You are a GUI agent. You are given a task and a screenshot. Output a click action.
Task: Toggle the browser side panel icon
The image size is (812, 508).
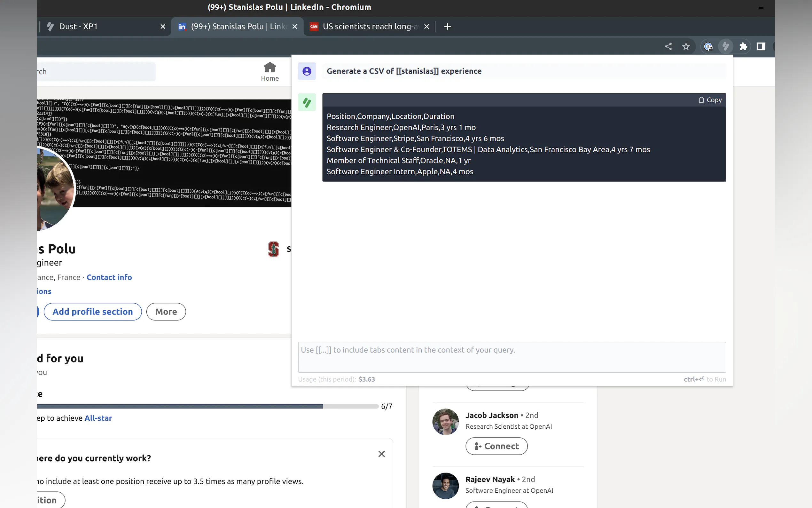pyautogui.click(x=761, y=46)
